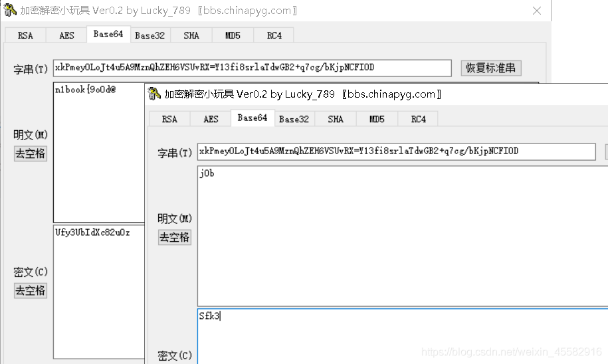The height and width of the screenshot is (364, 608).
Task: Click 明文(M) label in front window
Action: click(x=175, y=219)
